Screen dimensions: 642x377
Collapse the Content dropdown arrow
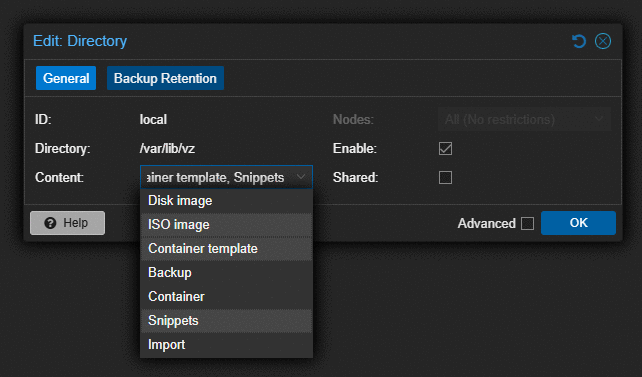point(301,177)
